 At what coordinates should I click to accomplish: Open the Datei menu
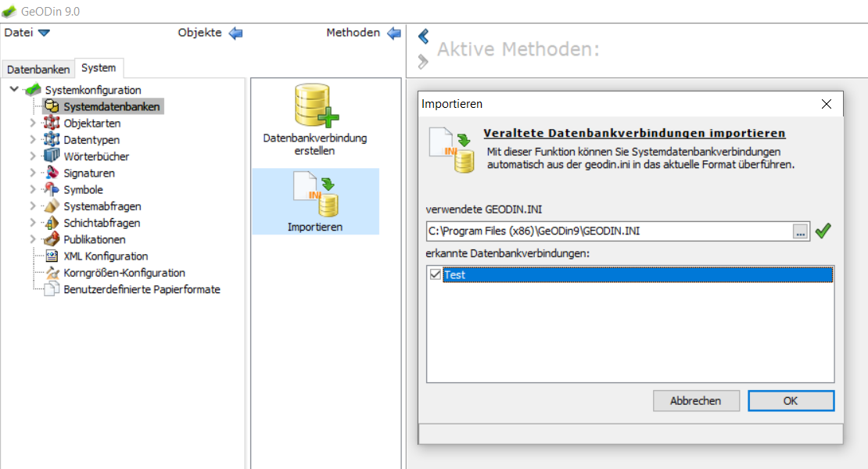pos(19,33)
